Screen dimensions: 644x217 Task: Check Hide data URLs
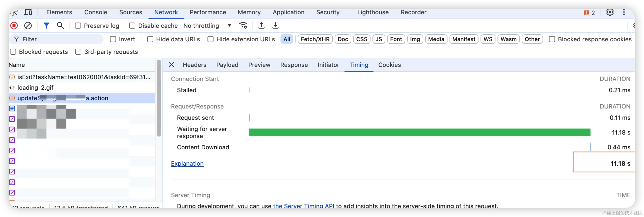[150, 39]
